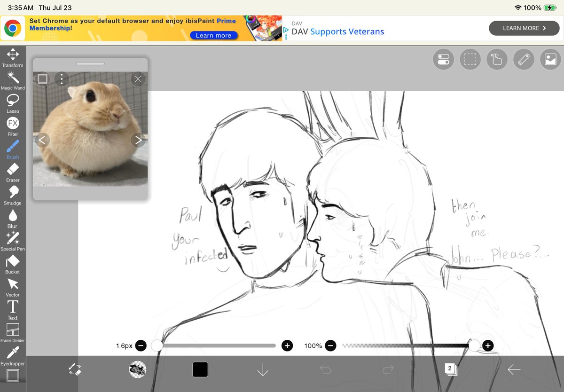Screen dimensions: 564x392
Task: Tap the battery indicator in status bar
Action: [x=549, y=8]
